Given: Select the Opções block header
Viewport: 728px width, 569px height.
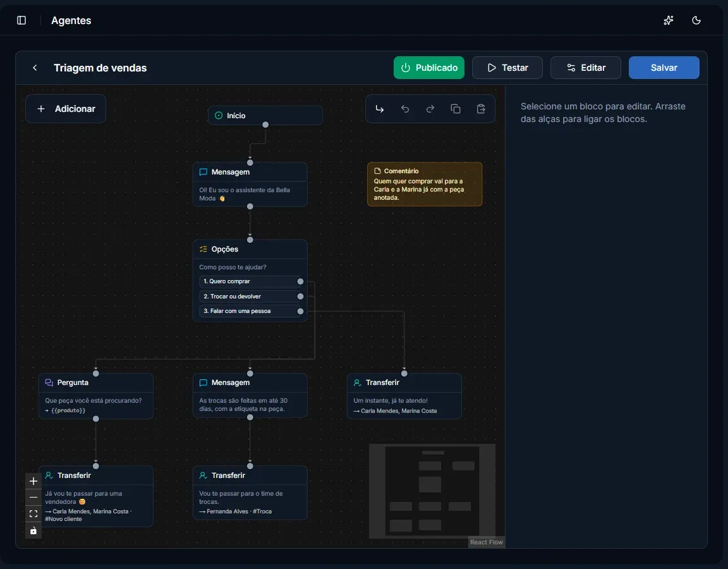Looking at the screenshot, I should pyautogui.click(x=250, y=249).
